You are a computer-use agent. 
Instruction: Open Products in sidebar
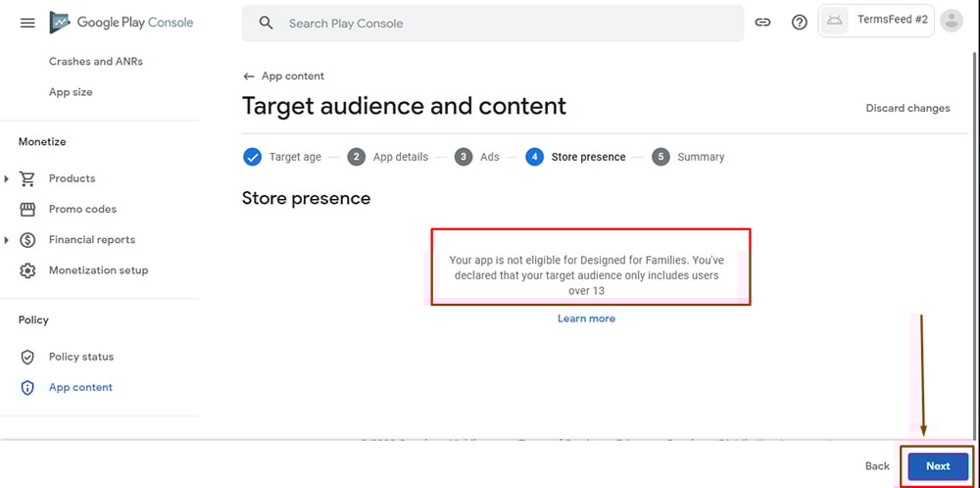pyautogui.click(x=72, y=178)
